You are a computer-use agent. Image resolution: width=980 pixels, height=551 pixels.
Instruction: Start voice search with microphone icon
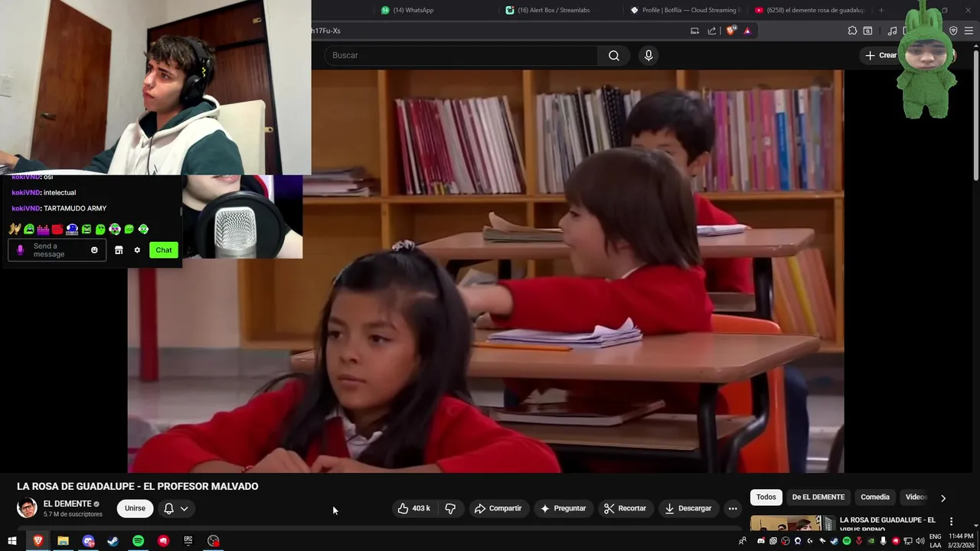click(x=648, y=55)
